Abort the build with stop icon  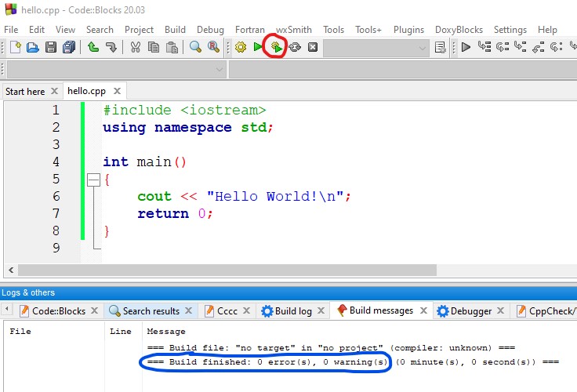[x=313, y=48]
